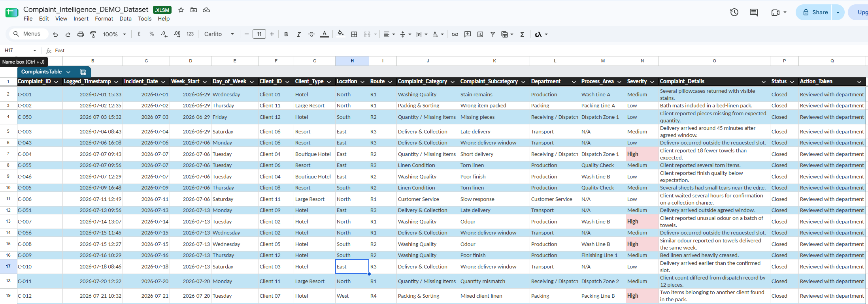Open version history clock icon
The width and height of the screenshot is (868, 304).
coord(734,12)
